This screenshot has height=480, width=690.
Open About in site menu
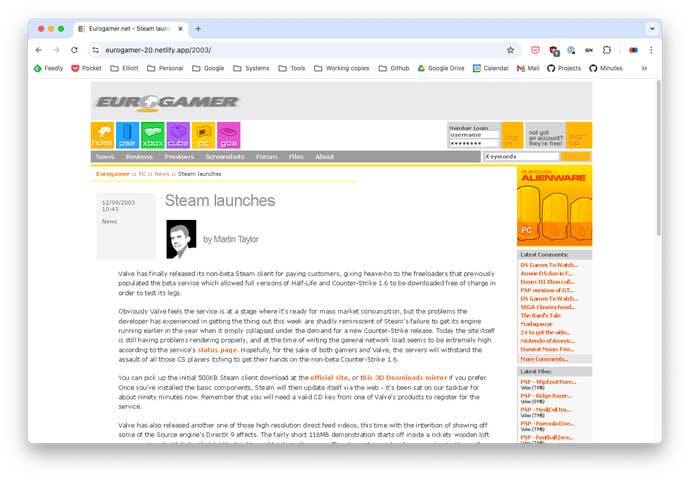(324, 157)
